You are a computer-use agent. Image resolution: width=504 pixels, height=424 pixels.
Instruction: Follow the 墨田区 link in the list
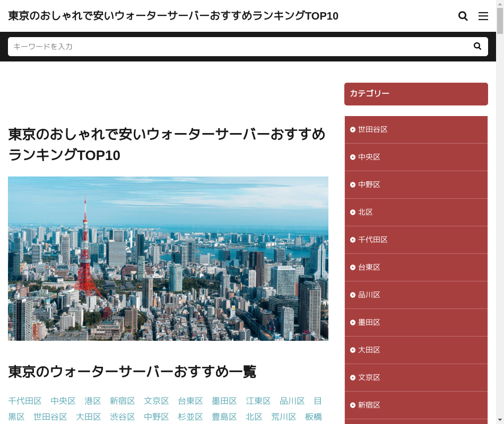tap(224, 401)
